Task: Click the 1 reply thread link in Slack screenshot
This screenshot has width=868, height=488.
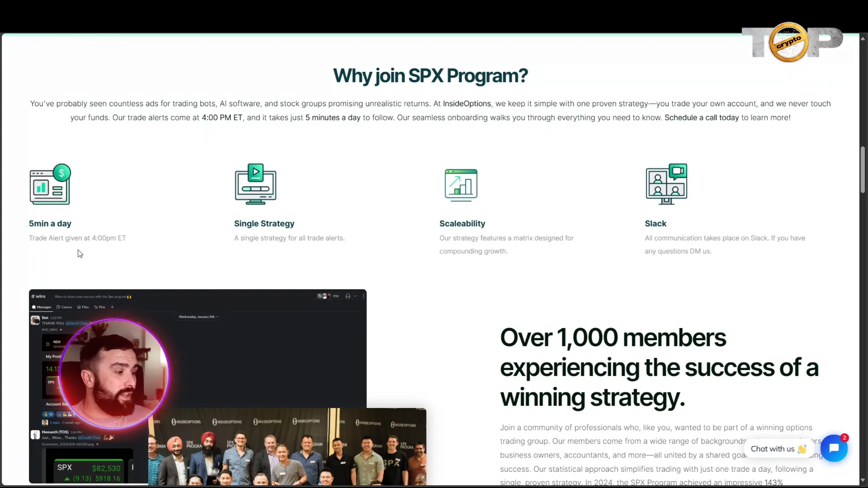Action: 55,423
